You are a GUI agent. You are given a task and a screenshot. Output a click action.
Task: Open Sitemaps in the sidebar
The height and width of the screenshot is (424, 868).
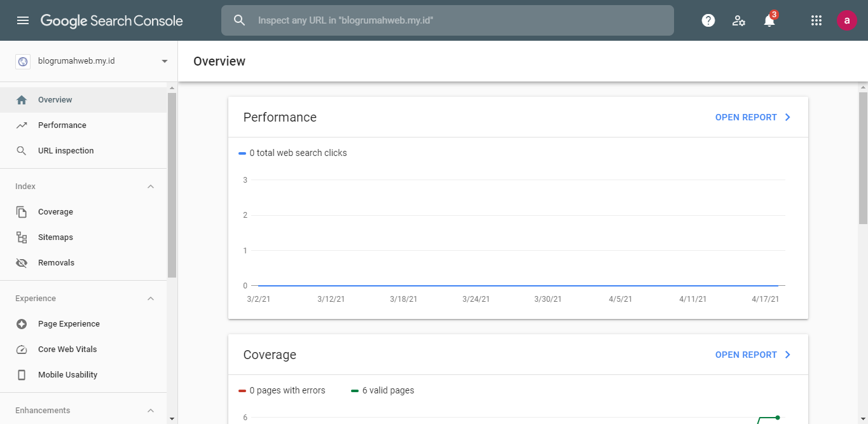click(83, 237)
